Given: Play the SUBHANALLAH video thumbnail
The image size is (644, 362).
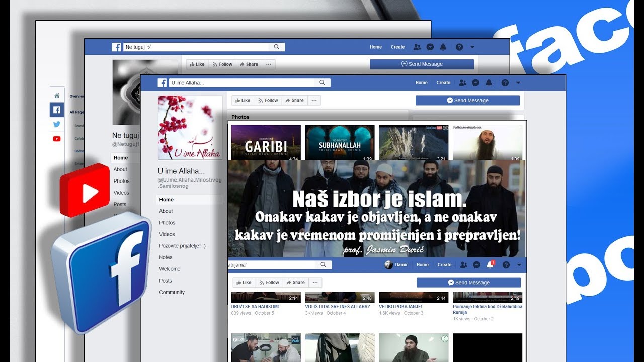Looking at the screenshot, I should click(x=340, y=142).
